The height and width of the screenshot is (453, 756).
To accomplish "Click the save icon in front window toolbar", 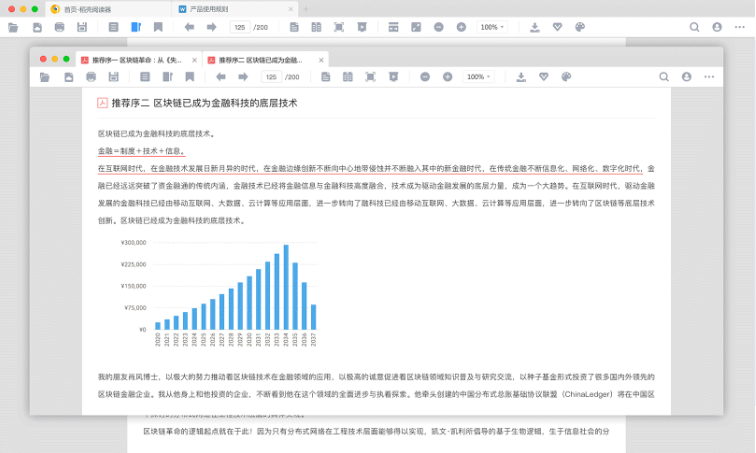I will pos(112,77).
